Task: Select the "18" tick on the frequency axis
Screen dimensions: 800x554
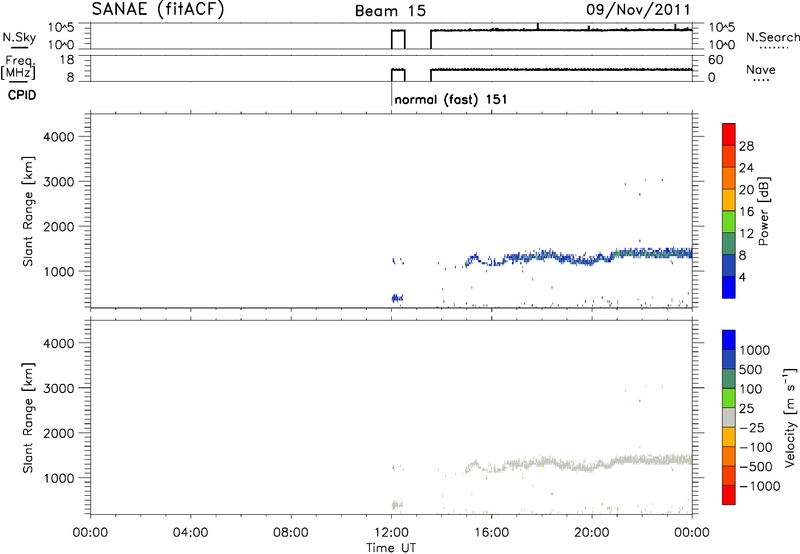Action: pyautogui.click(x=66, y=60)
